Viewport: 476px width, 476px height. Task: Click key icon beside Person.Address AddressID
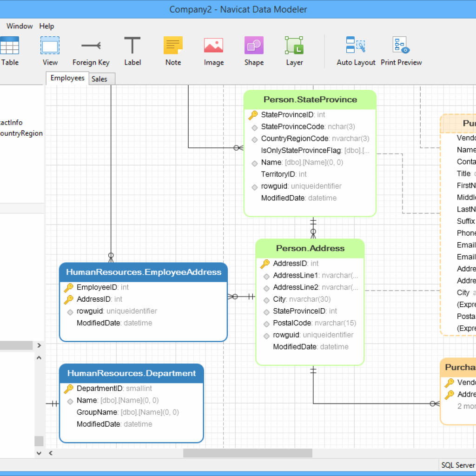pos(264,264)
